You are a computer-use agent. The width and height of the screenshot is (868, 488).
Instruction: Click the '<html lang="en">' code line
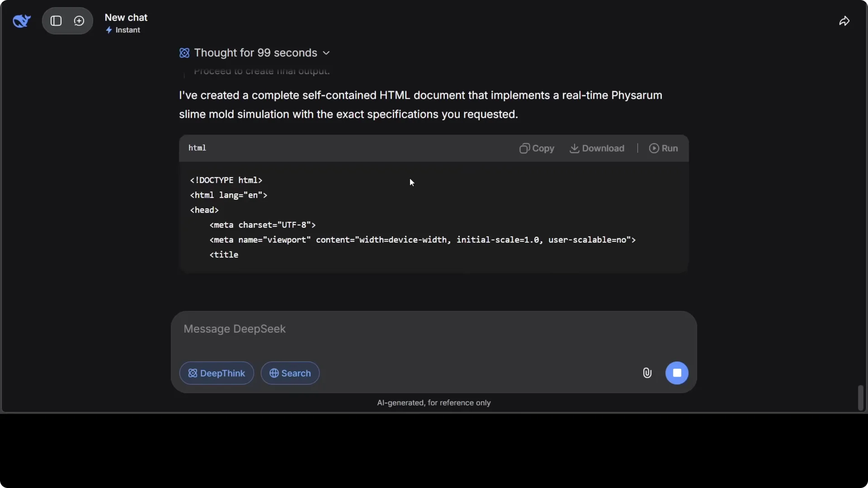(229, 195)
